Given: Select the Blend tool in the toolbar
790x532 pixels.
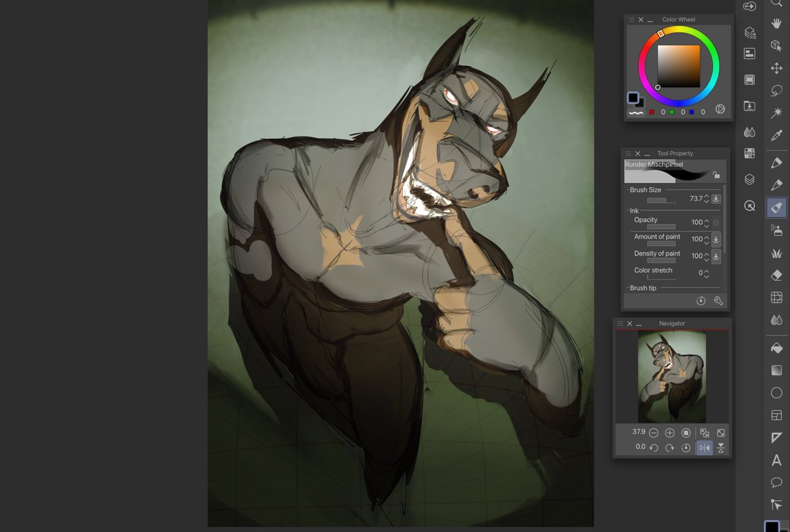Looking at the screenshot, I should pos(776,320).
